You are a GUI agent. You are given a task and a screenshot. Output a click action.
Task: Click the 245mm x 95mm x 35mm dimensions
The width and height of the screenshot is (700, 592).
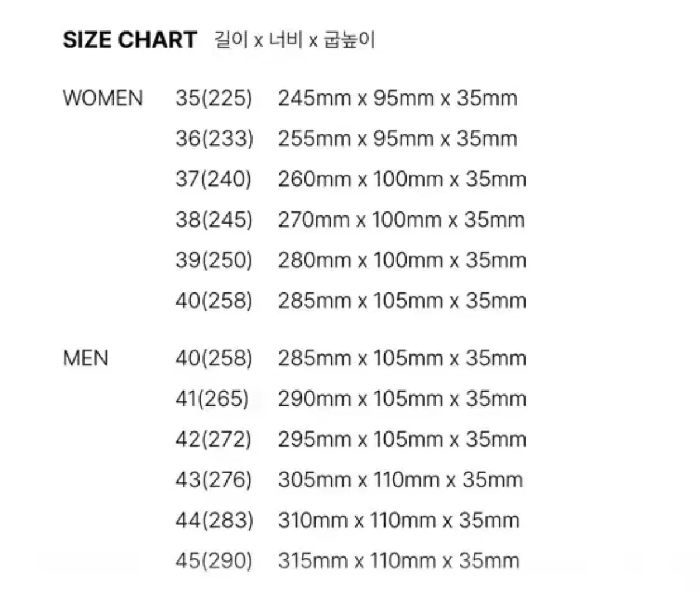397,98
